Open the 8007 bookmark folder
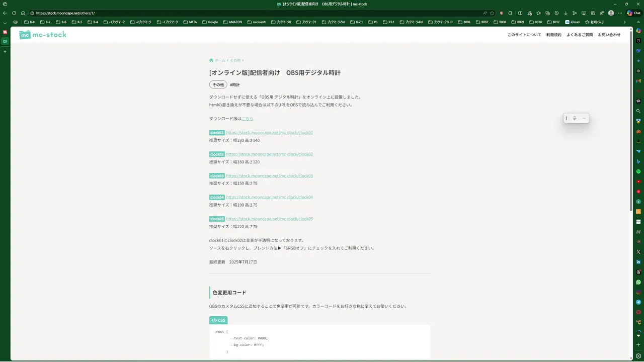Screen dimensions: 644x362 click(481, 22)
